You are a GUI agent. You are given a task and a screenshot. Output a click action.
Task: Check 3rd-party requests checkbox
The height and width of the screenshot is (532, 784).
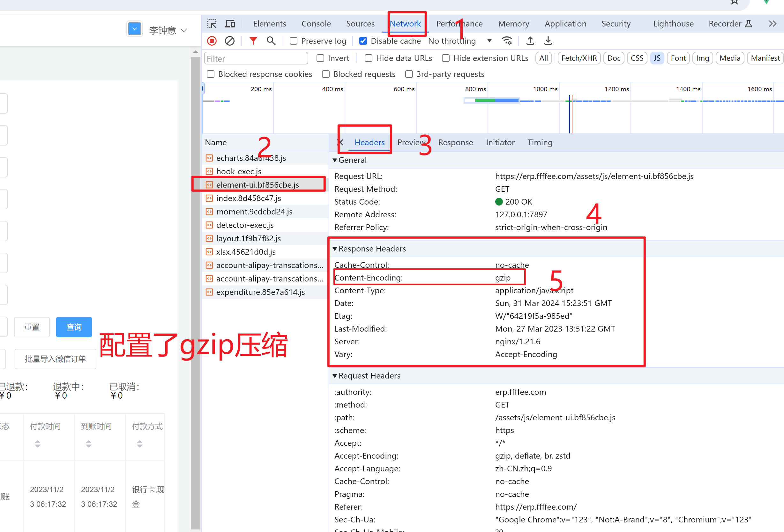[x=409, y=74]
